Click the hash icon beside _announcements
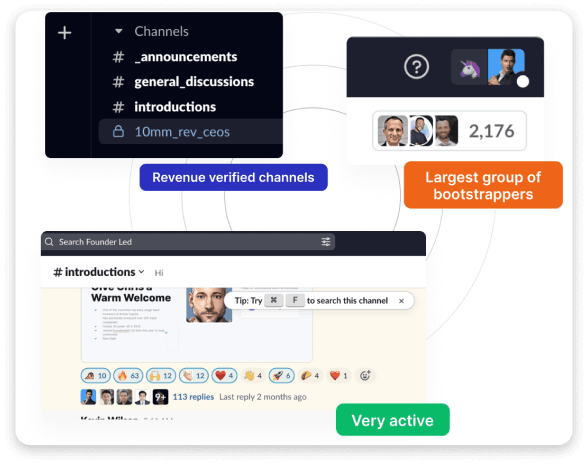This screenshot has height=465, width=588. (x=118, y=57)
